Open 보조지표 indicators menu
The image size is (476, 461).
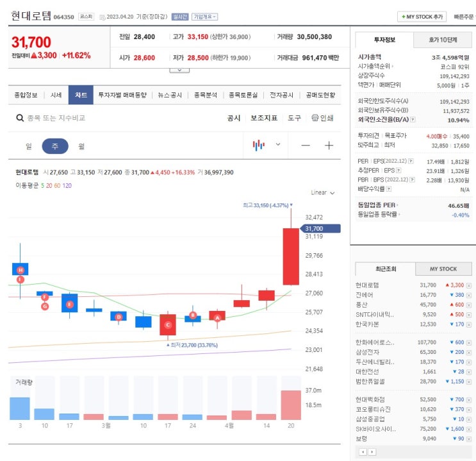[264, 118]
